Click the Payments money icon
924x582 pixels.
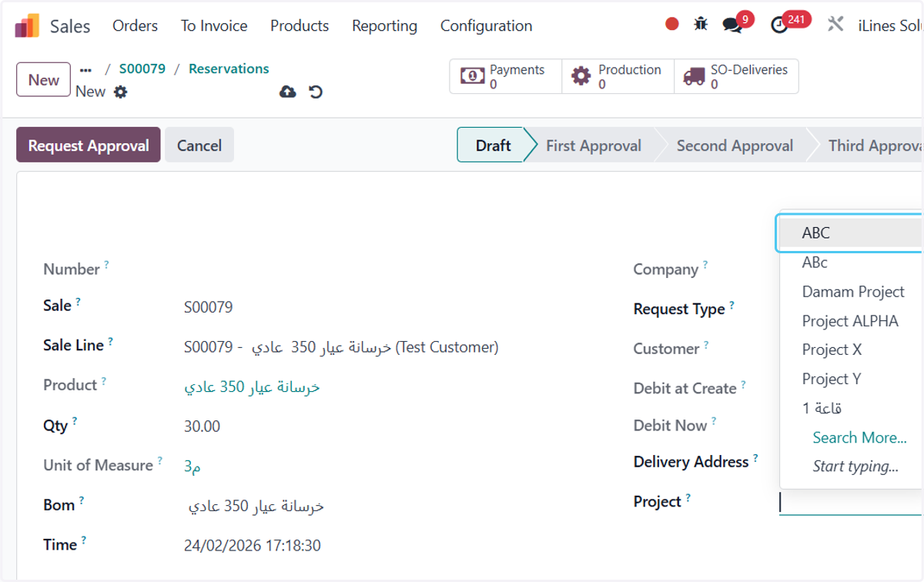[x=472, y=76]
